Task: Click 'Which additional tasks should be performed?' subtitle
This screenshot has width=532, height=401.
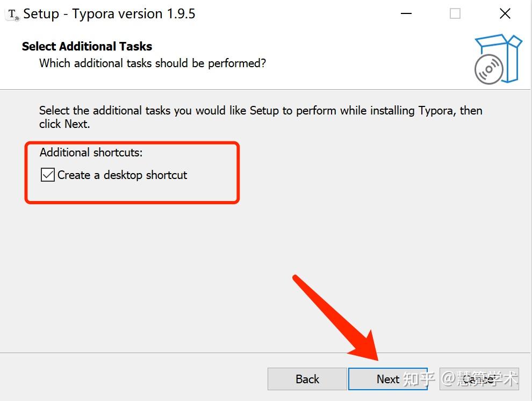Action: [x=153, y=63]
